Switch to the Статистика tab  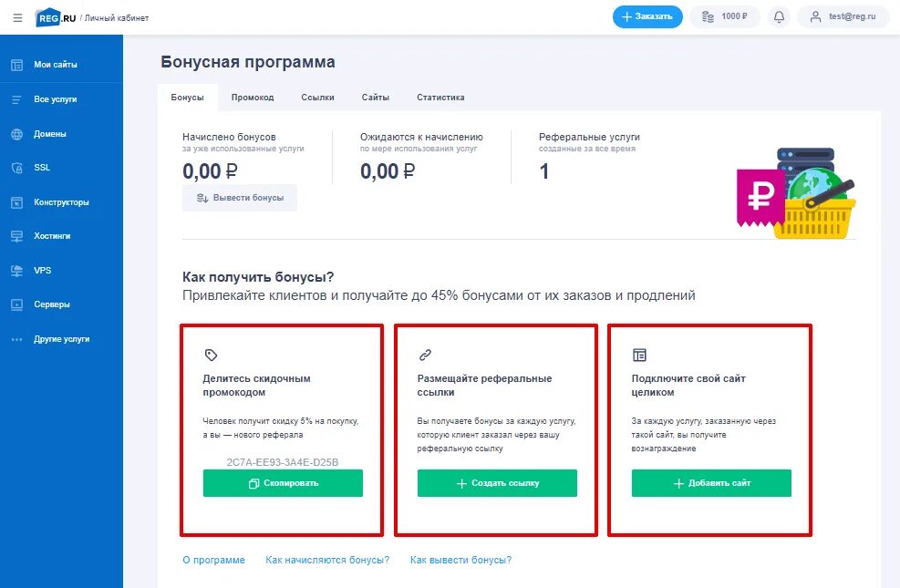(440, 98)
